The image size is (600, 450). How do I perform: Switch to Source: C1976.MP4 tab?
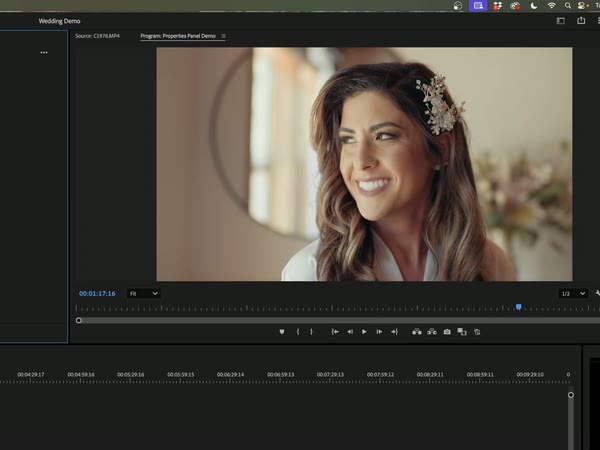coord(97,36)
